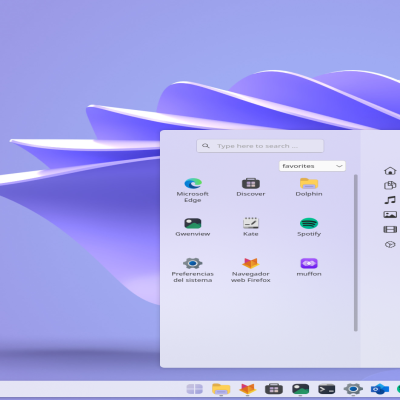Toggle the start menu button on taskbar
Screen dimensions: 400x400
coord(195,389)
